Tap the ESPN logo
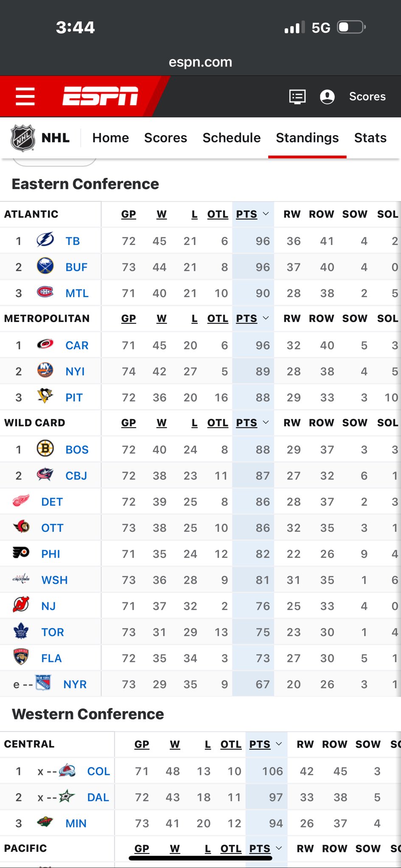The image size is (401, 868). [101, 96]
